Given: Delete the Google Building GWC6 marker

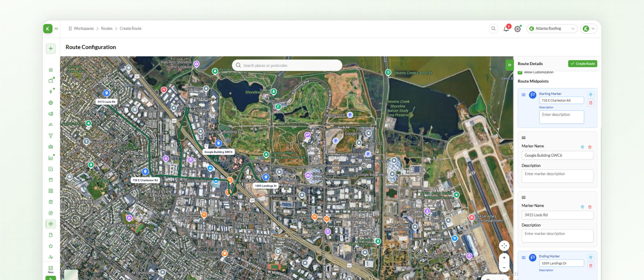Looking at the screenshot, I should click(590, 147).
